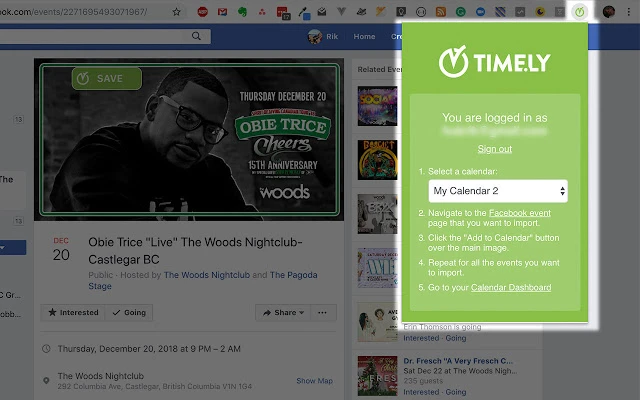This screenshot has height=400, width=640.
Task: Click the Timely extension icon in toolbar
Action: (x=580, y=12)
